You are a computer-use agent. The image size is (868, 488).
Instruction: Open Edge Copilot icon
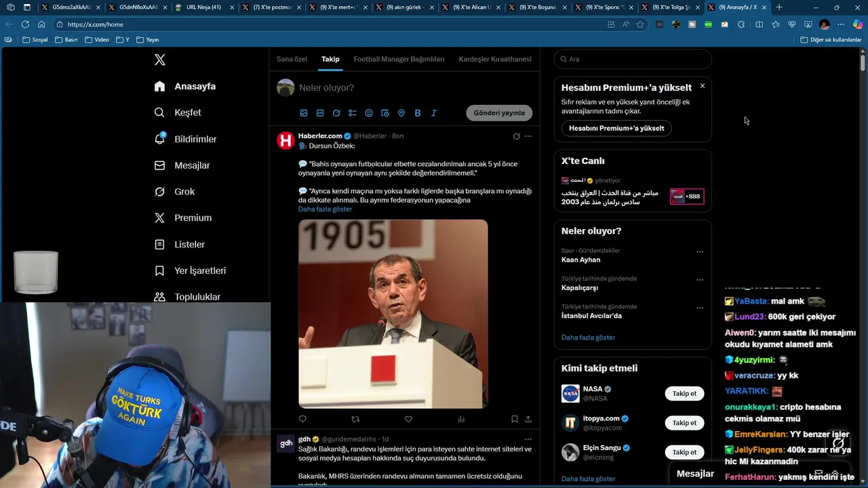point(858,24)
